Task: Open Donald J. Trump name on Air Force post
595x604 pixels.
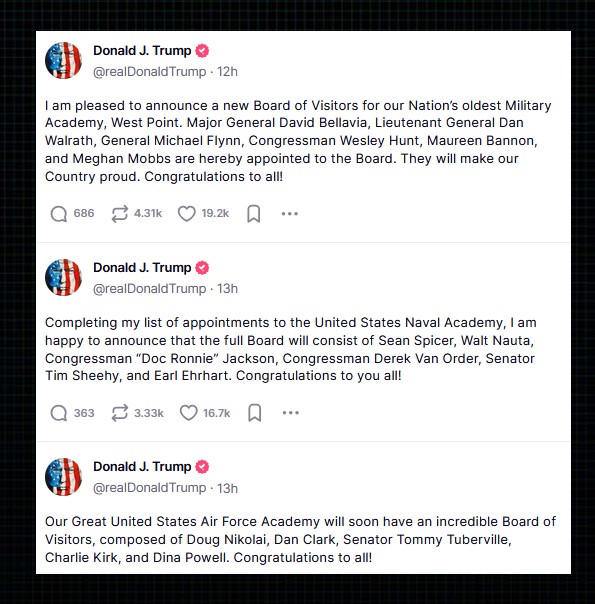Action: click(x=142, y=466)
